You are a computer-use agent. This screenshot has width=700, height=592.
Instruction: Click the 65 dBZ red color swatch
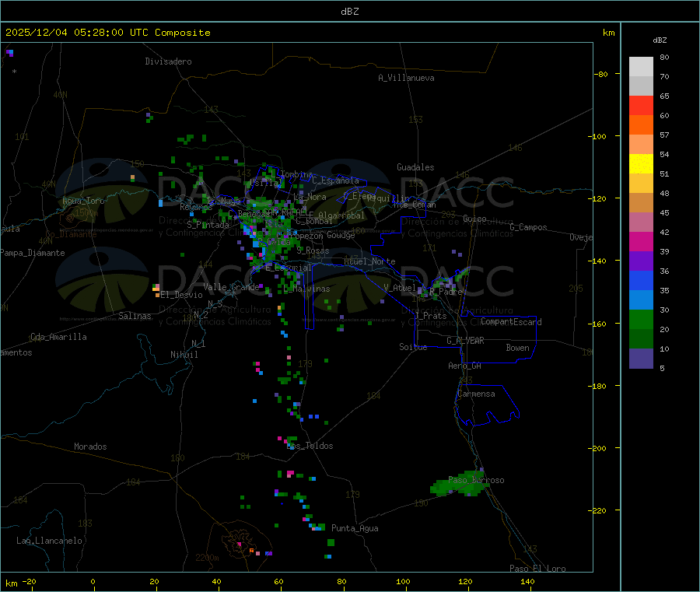[641, 105]
